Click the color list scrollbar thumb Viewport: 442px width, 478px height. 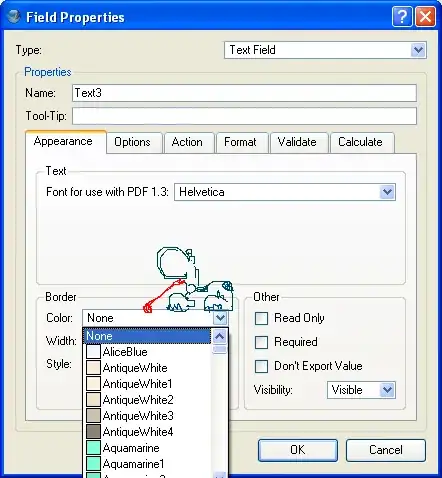220,349
